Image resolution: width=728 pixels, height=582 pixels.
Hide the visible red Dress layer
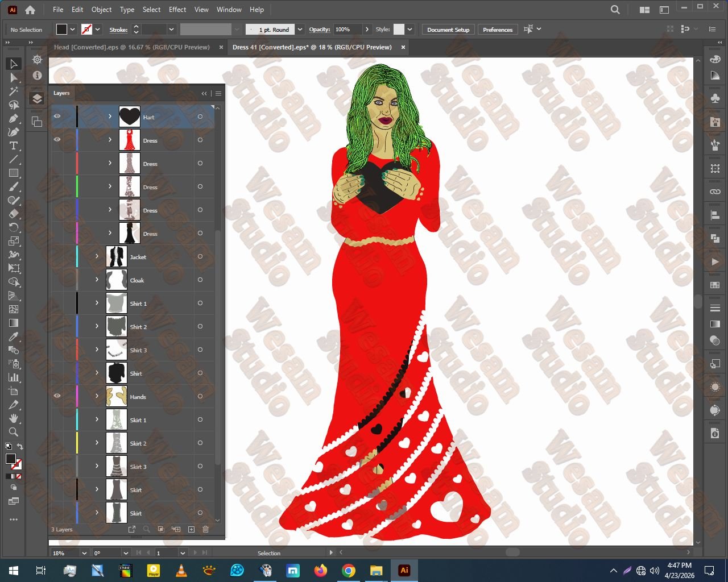57,140
